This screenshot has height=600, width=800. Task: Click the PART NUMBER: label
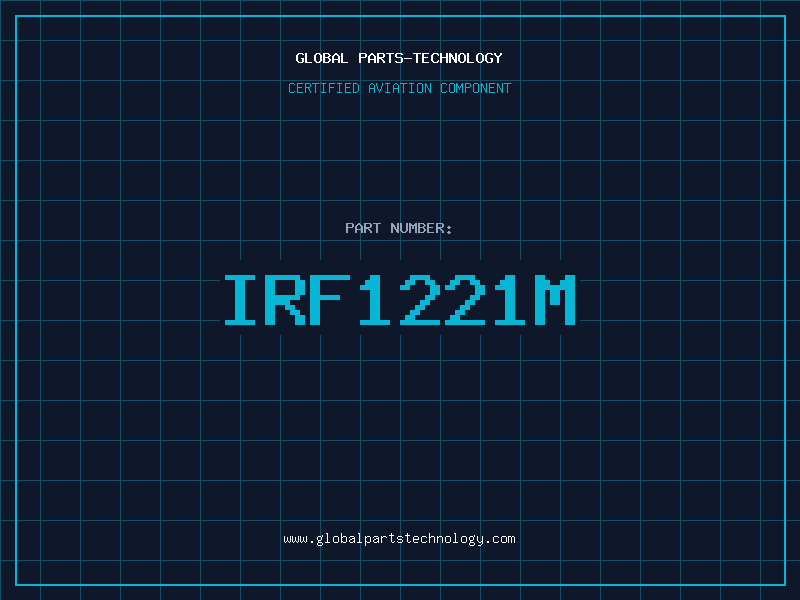[x=399, y=228]
